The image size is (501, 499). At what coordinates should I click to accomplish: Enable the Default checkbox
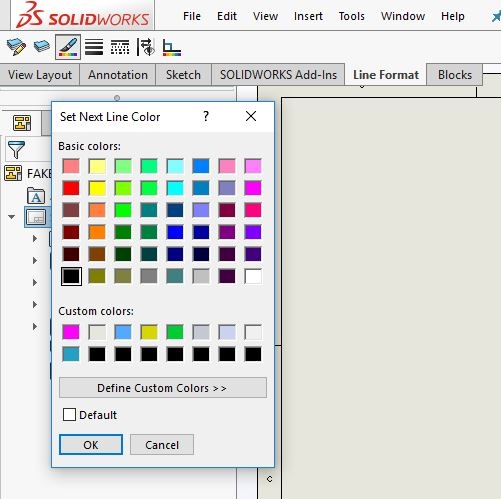(69, 415)
